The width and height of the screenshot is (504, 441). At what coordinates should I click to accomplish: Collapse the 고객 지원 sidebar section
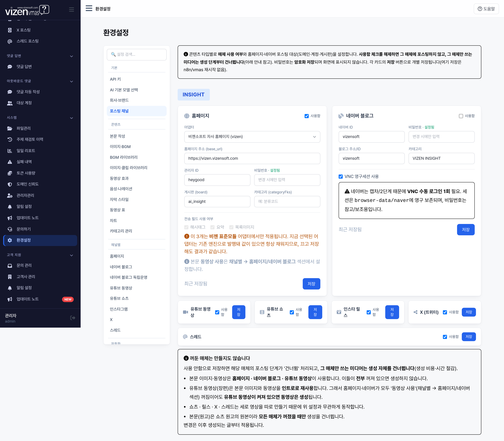pyautogui.click(x=71, y=255)
